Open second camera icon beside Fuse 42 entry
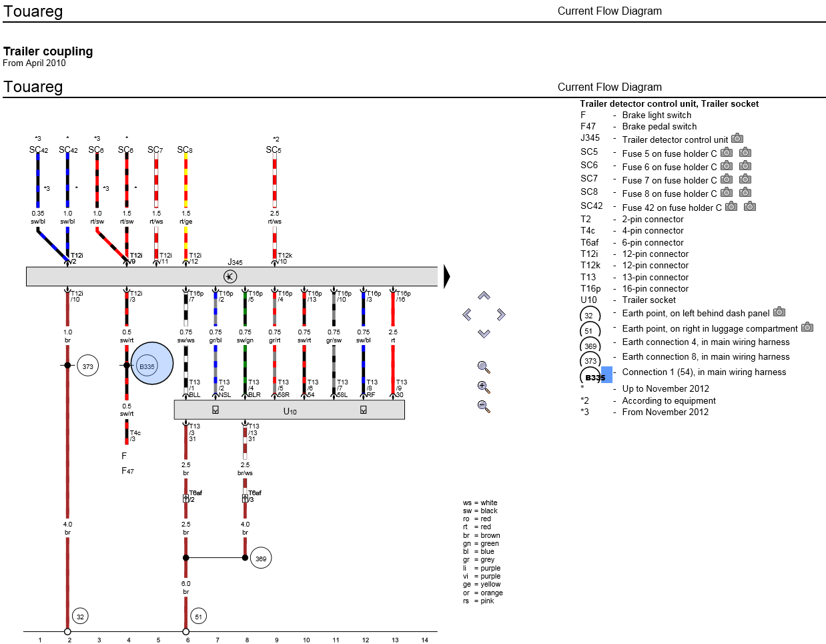The image size is (826, 644). coord(750,207)
